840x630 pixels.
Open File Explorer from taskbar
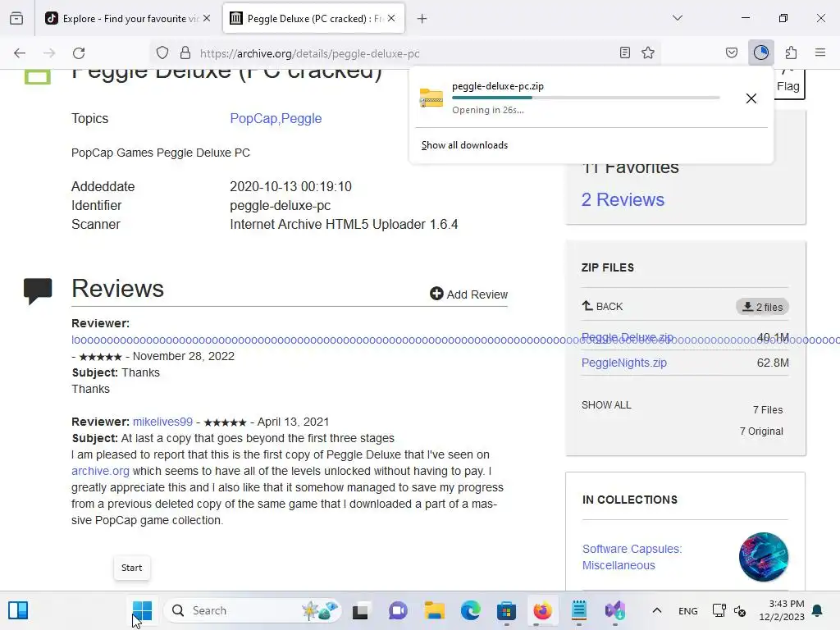click(x=435, y=610)
